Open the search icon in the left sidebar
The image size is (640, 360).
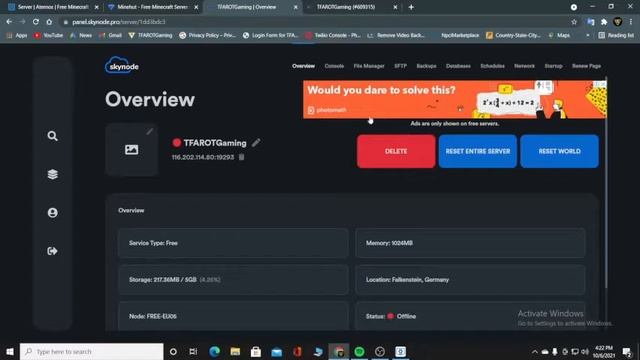pyautogui.click(x=52, y=136)
